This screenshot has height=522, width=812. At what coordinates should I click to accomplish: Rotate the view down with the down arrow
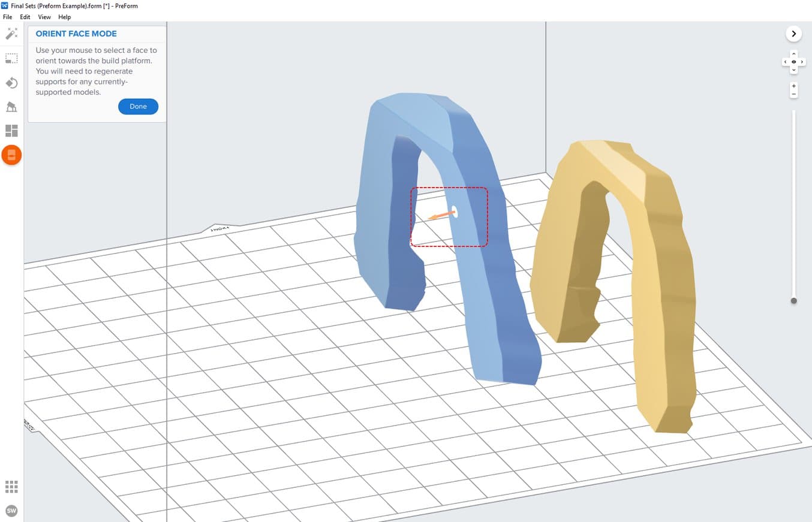pyautogui.click(x=794, y=70)
